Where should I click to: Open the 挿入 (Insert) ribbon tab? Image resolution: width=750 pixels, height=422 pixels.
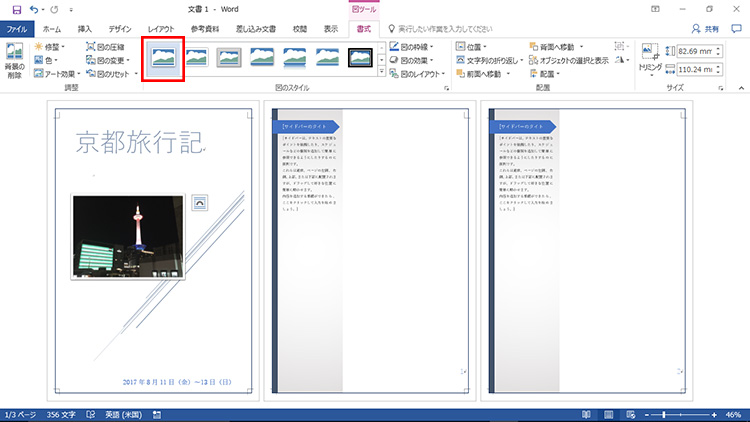[84, 30]
